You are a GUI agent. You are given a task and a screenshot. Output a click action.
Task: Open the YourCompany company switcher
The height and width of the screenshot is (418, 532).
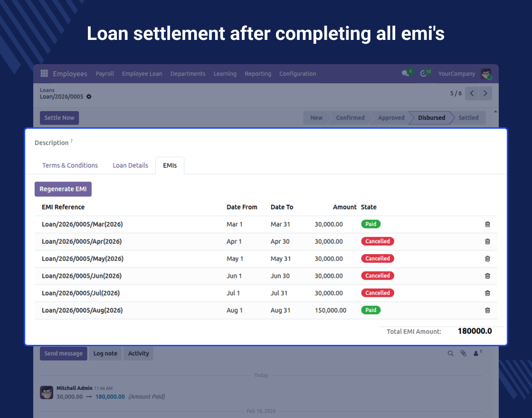(456, 74)
